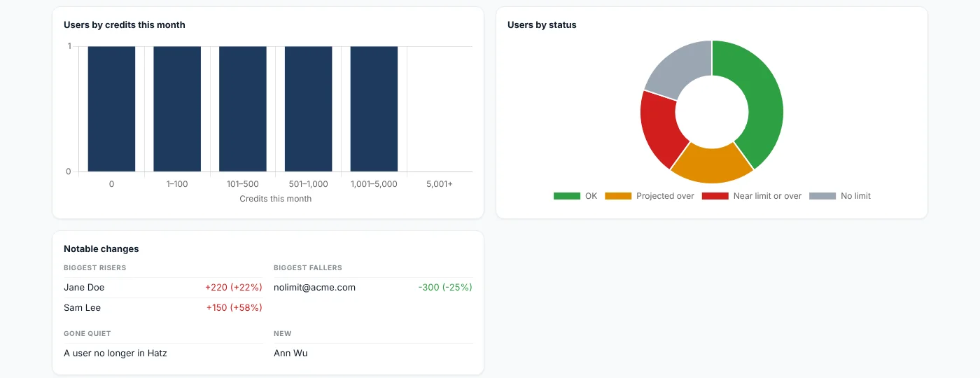Click the 'Biggest fallers' section label
980x378 pixels.
tap(308, 267)
